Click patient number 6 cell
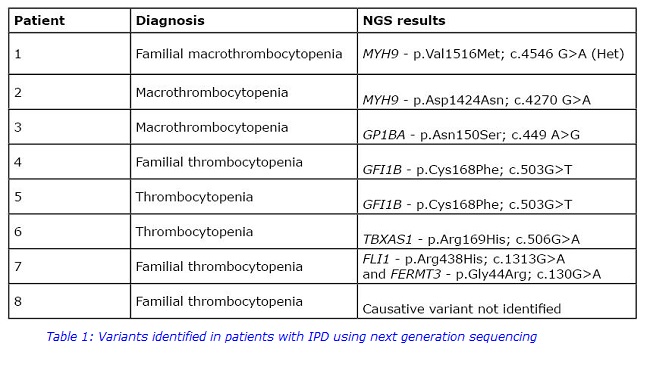This screenshot has height=372, width=650. click(69, 231)
